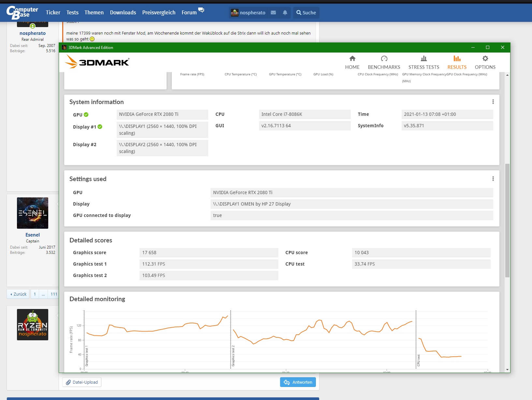The height and width of the screenshot is (400, 532).
Task: Open the 3DMark HOME tab
Action: point(352,62)
